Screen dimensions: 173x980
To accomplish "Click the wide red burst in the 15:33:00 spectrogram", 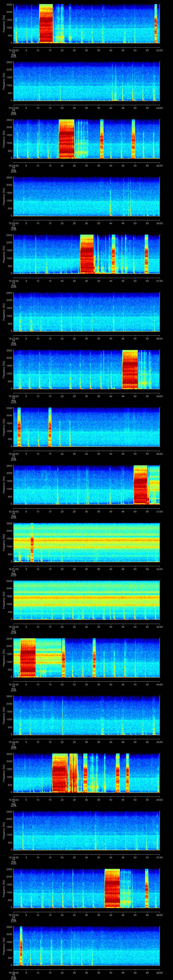I will coord(28,658).
